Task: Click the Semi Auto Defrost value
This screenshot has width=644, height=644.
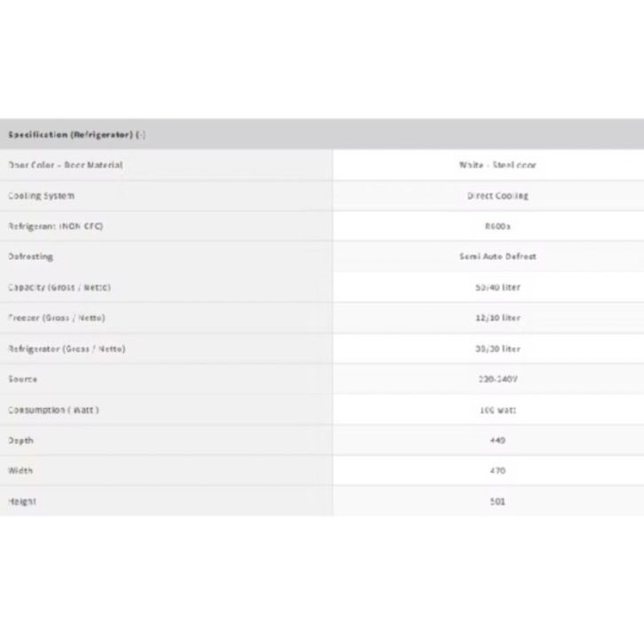Action: pos(497,256)
